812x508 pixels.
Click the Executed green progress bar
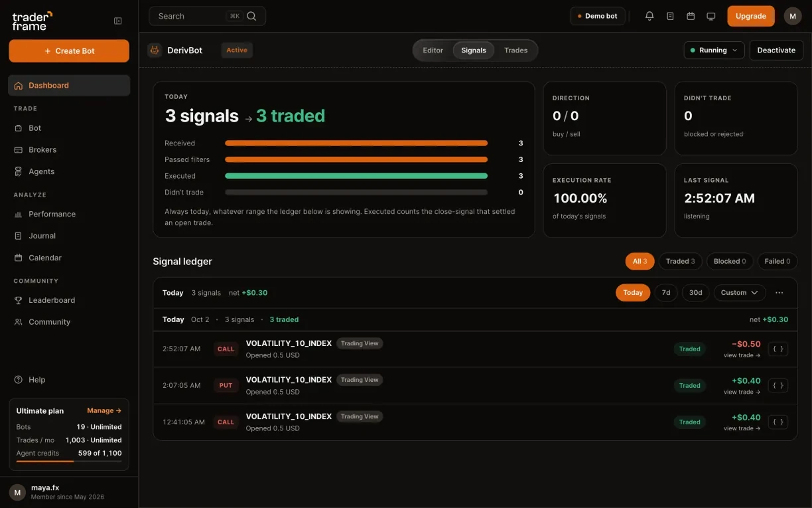tap(356, 176)
